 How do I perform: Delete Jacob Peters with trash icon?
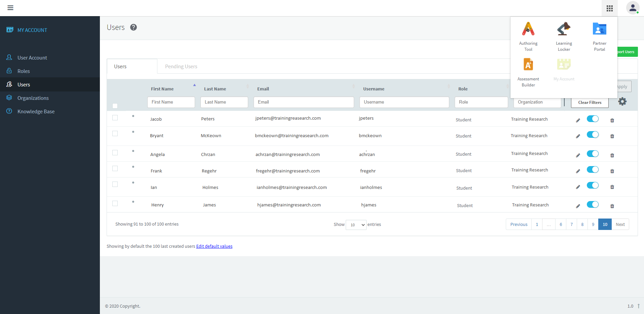[x=612, y=120]
